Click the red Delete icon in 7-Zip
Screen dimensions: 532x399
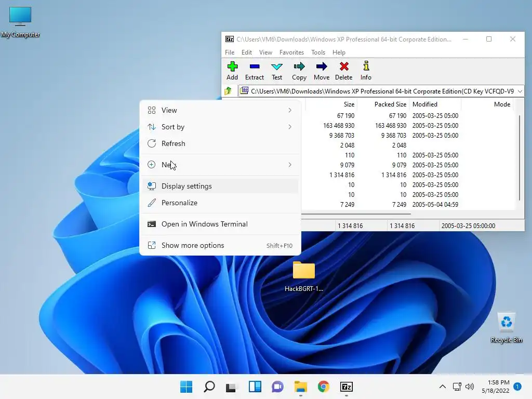click(344, 71)
